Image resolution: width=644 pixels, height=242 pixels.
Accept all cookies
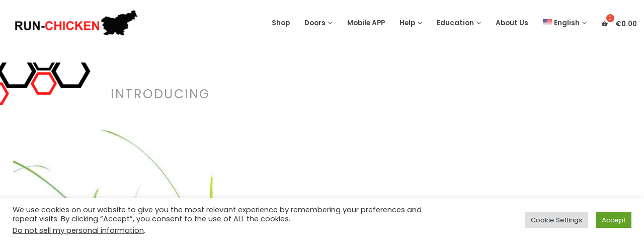click(613, 220)
